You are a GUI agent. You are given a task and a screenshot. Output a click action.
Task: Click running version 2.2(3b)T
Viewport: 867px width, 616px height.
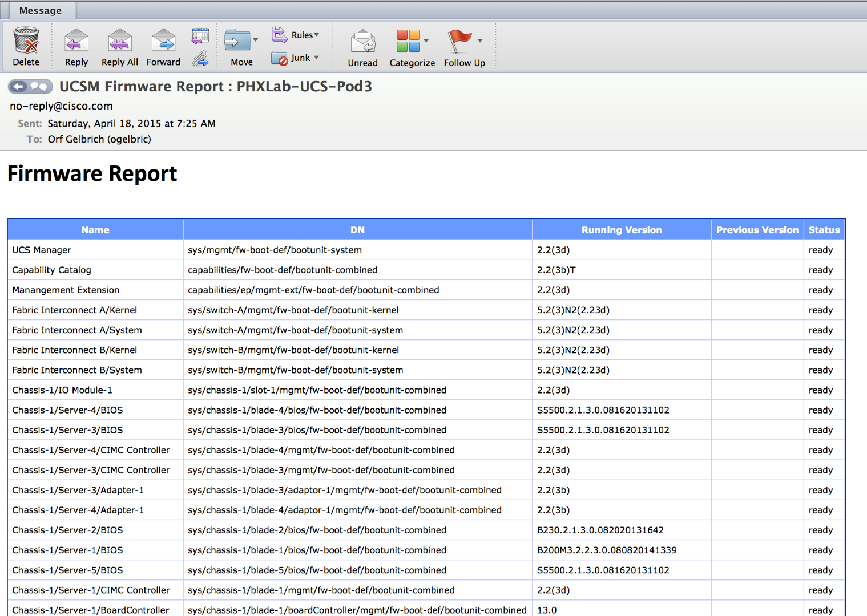[556, 270]
